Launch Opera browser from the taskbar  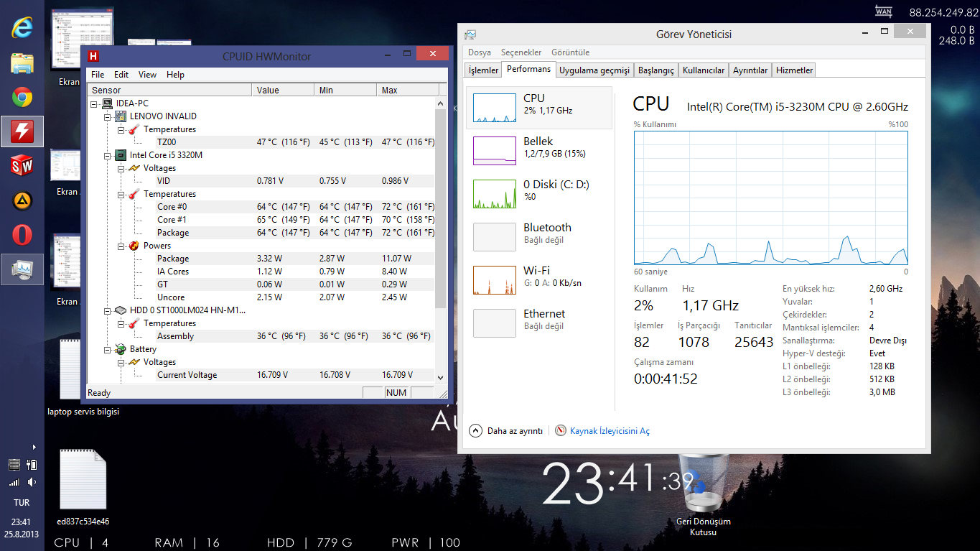22,235
